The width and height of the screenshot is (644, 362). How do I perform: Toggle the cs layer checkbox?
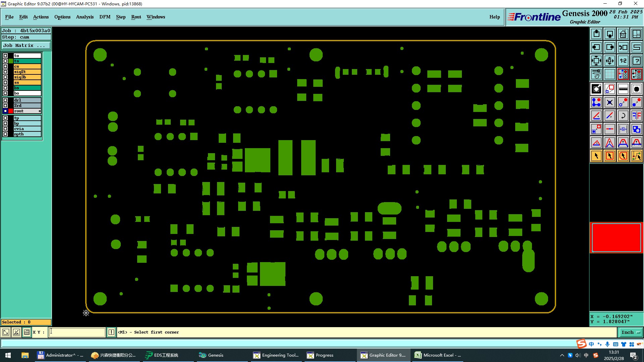pos(5,66)
